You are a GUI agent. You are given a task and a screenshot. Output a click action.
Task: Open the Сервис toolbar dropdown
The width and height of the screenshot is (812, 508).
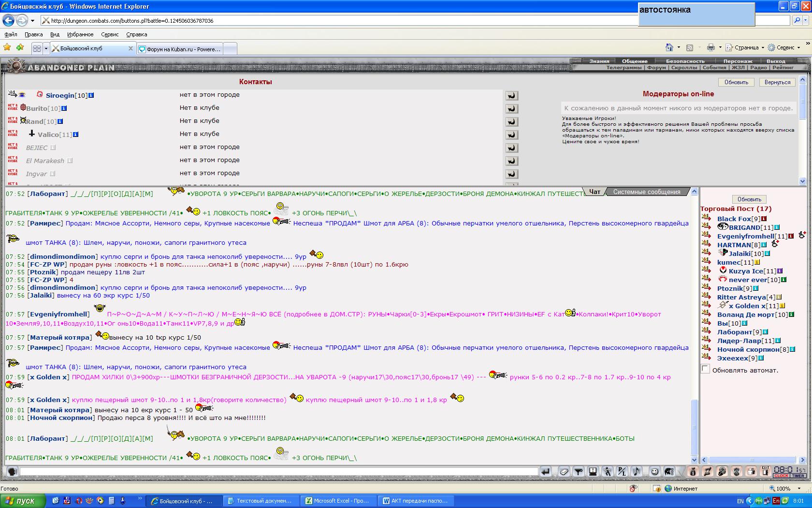coord(784,47)
